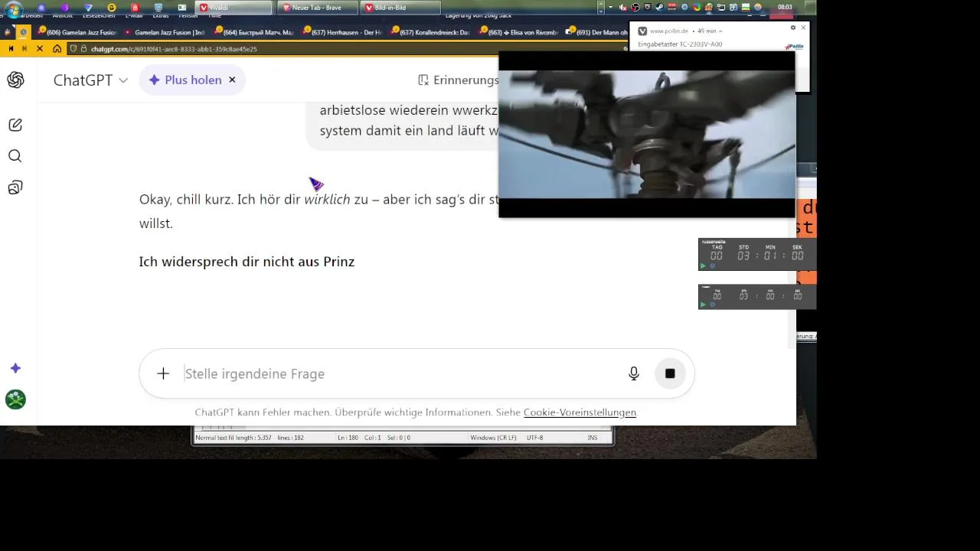This screenshot has width=980, height=551.
Task: Click the taskbar clock showing 08:03
Action: tap(785, 7)
